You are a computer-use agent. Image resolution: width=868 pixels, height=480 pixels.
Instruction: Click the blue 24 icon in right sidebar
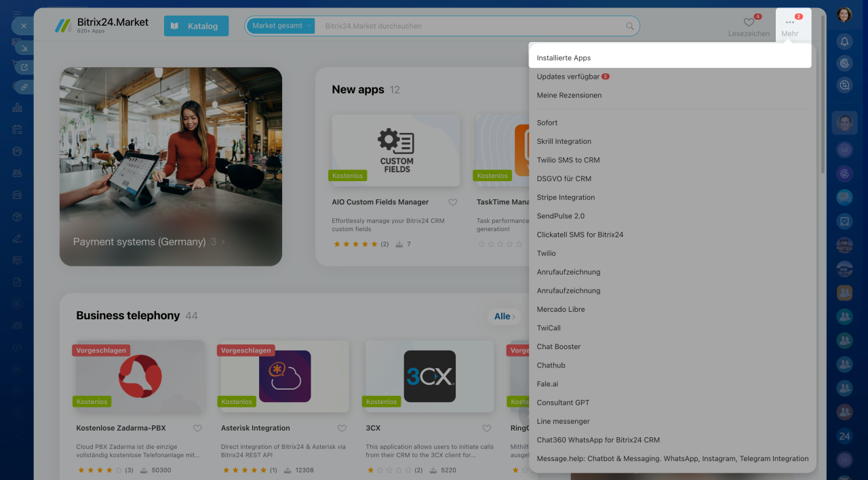[844, 436]
